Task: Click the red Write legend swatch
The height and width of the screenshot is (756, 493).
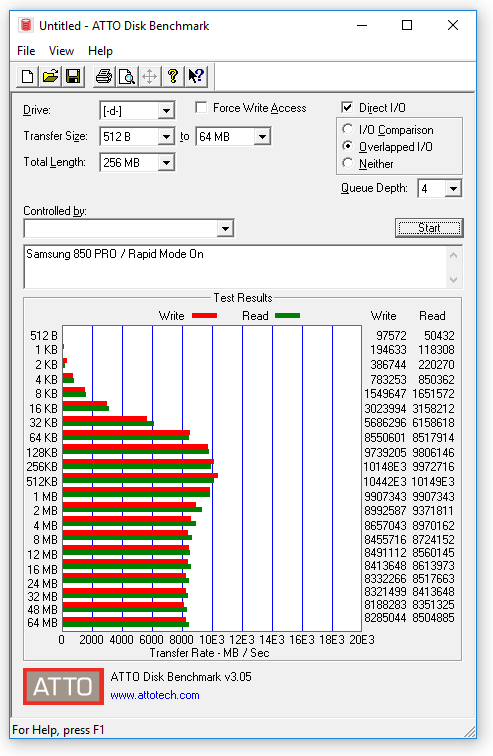Action: tap(204, 316)
